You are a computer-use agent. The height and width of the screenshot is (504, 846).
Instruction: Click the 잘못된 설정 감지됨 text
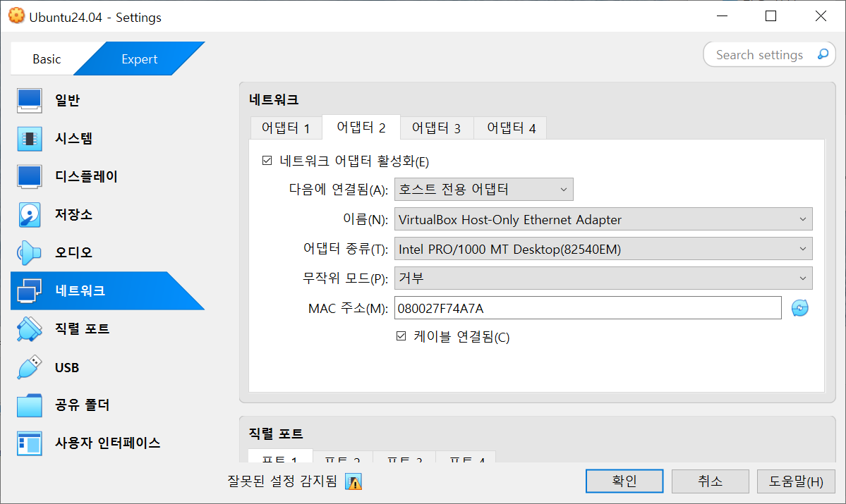(282, 481)
